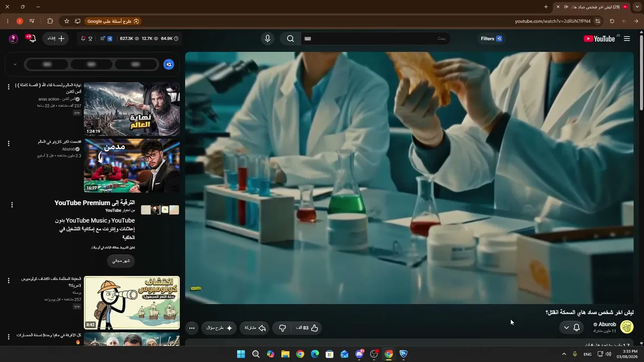Open Discord from the taskbar
Viewport: 644px width, 362px height.
359,354
